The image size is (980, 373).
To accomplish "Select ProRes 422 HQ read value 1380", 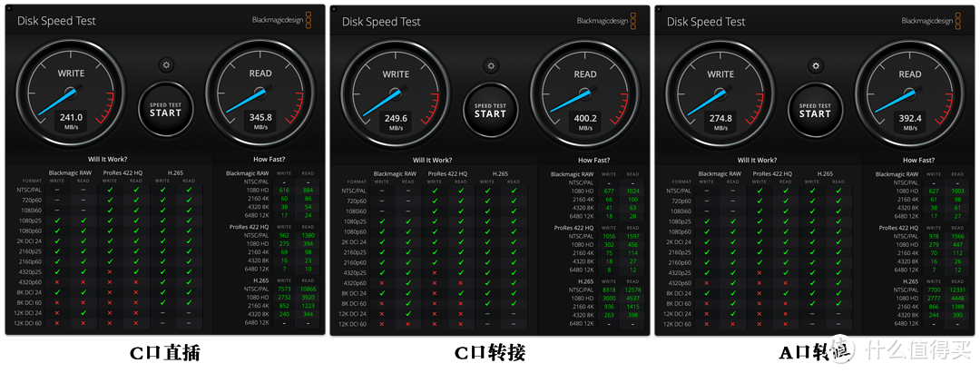I will [308, 235].
